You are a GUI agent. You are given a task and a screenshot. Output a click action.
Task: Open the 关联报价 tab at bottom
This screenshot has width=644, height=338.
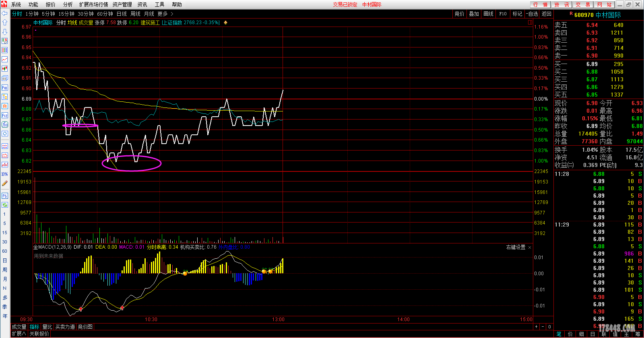tap(39, 334)
